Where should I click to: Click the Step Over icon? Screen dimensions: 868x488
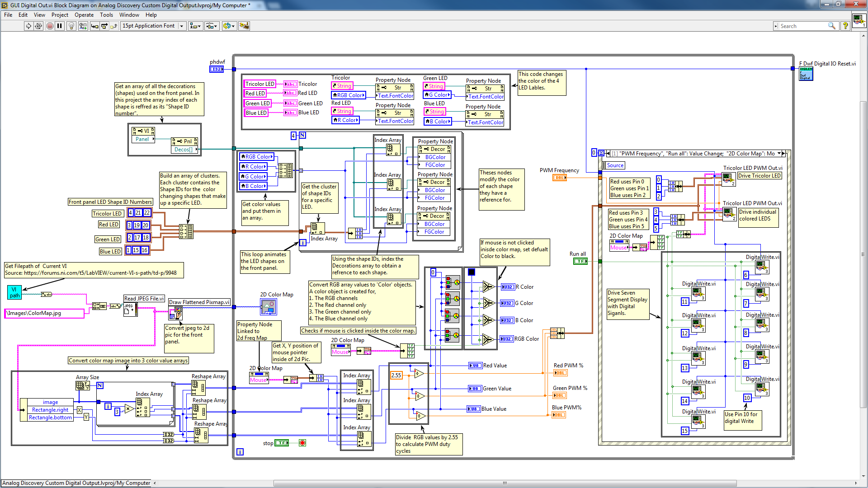[x=104, y=26]
